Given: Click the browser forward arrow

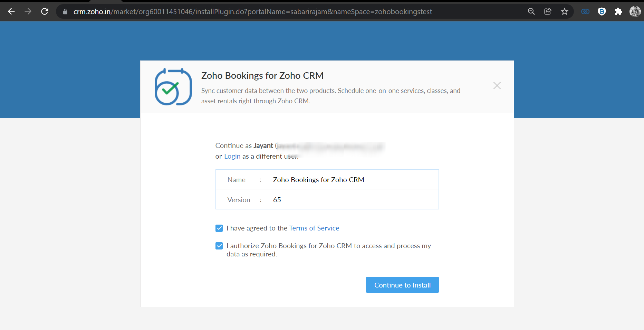Looking at the screenshot, I should coord(28,12).
